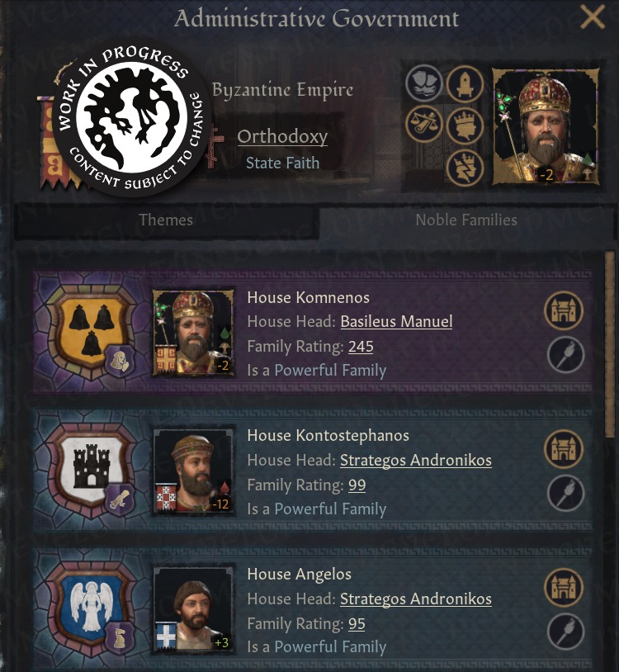The width and height of the screenshot is (619, 672).
Task: Select the emperor portrait at top right
Action: coord(546,127)
